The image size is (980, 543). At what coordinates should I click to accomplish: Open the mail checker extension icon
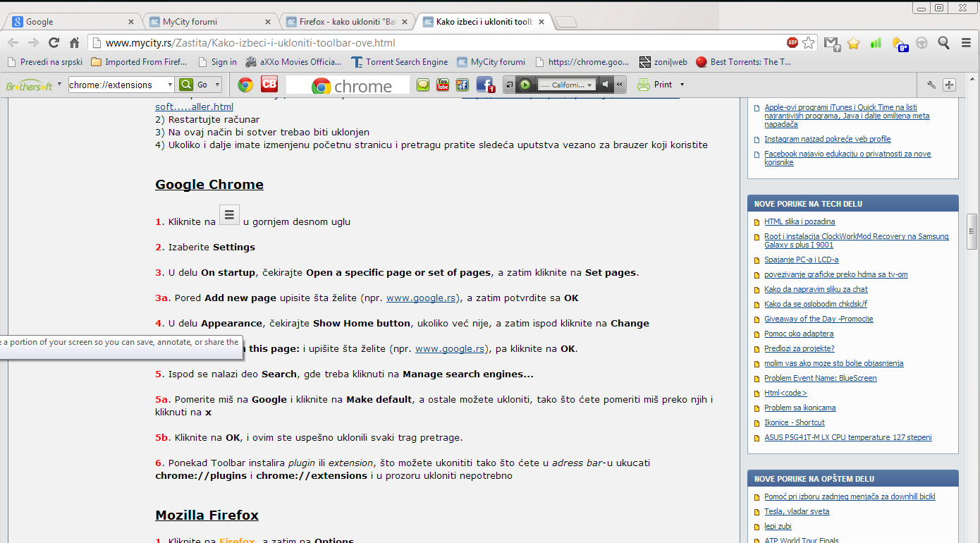point(832,44)
